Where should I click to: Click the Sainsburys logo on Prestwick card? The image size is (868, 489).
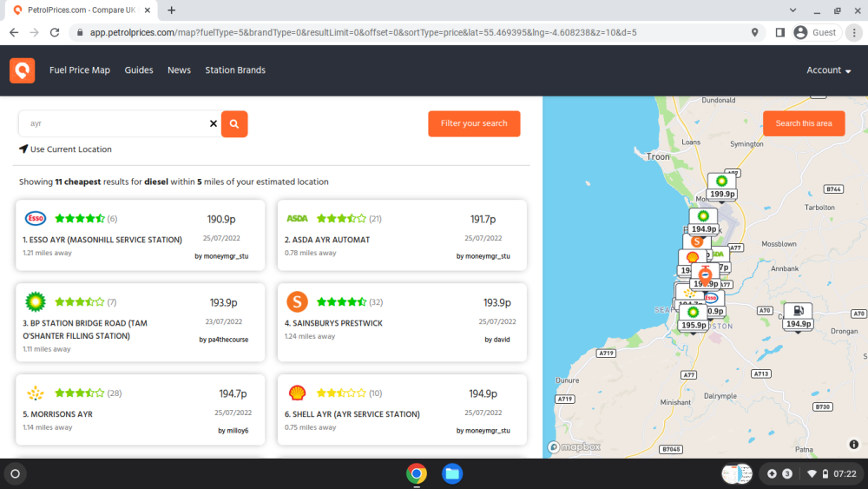pos(297,301)
